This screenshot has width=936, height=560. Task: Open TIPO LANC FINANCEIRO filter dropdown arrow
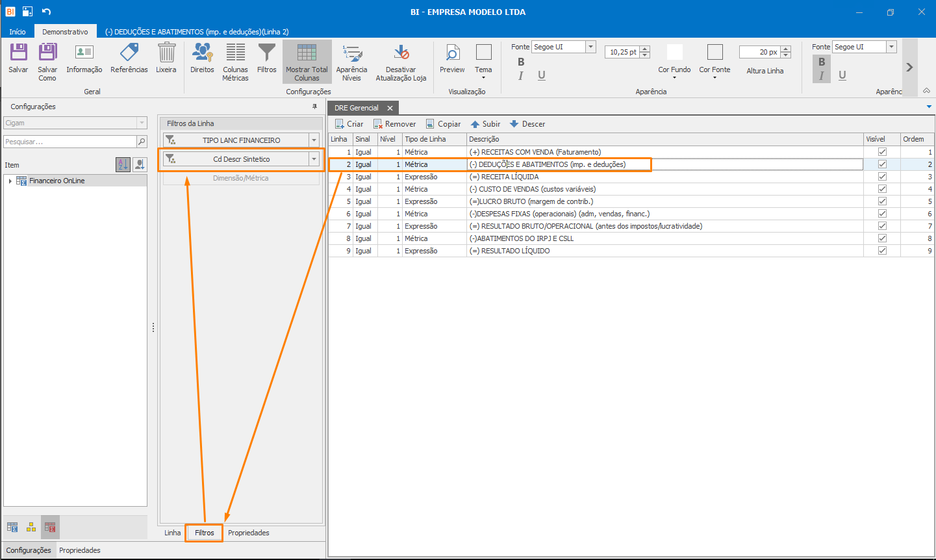pos(314,140)
